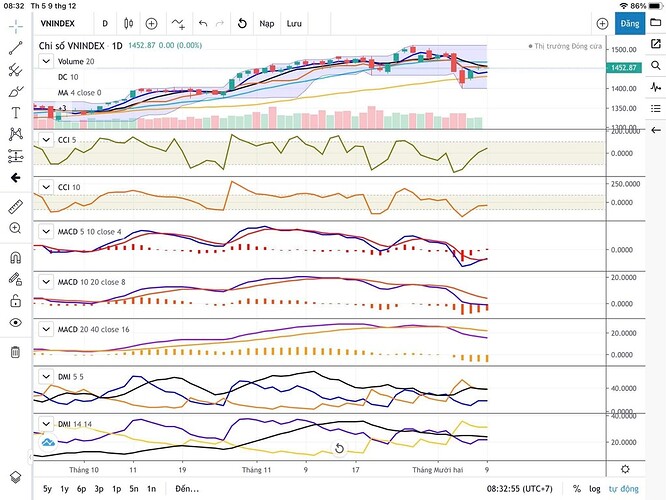Click the VNINDEX symbol field
The image size is (666, 500).
[58, 23]
